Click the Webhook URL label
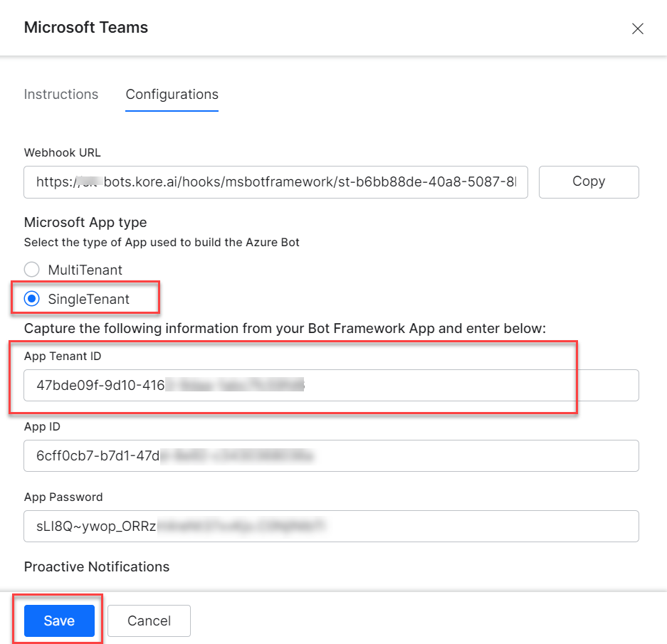Image resolution: width=667 pixels, height=644 pixels. pyautogui.click(x=62, y=152)
